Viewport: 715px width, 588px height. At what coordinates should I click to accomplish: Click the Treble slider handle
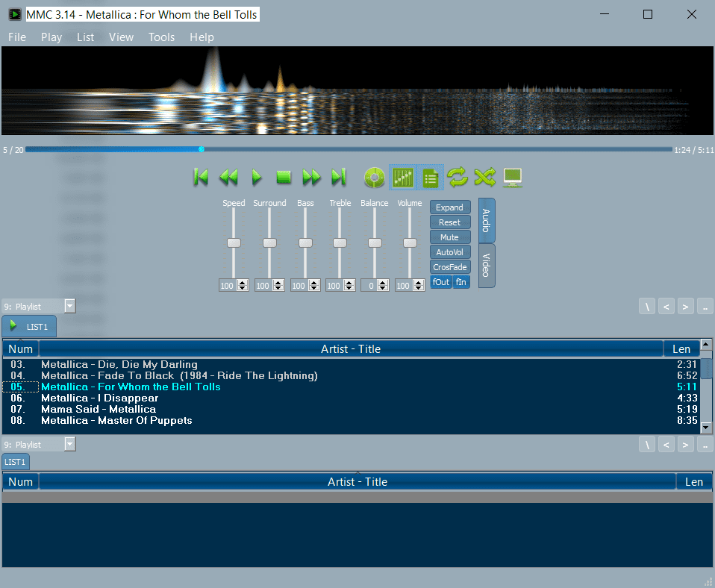[x=340, y=243]
